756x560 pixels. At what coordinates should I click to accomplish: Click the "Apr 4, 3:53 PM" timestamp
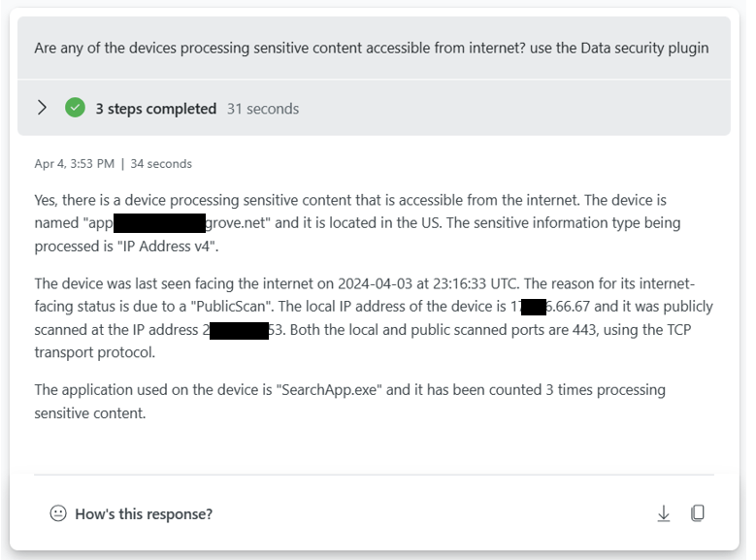tap(75, 164)
